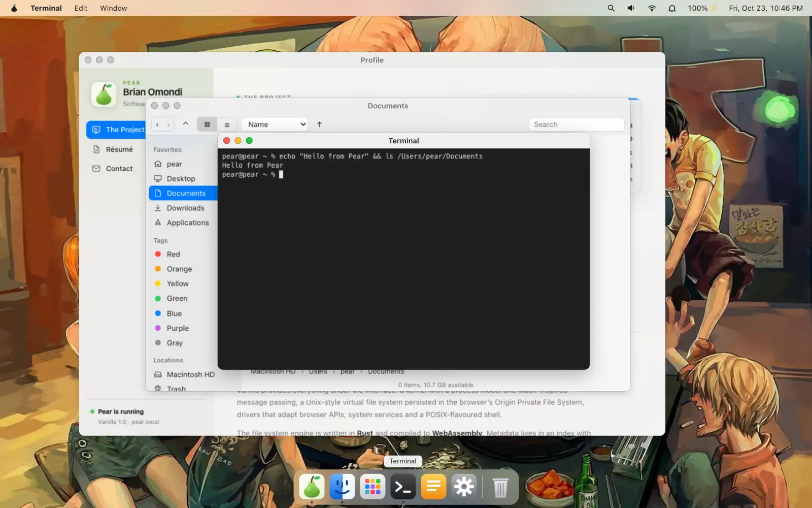
Task: Open the Name sort dropdown
Action: pyautogui.click(x=275, y=124)
